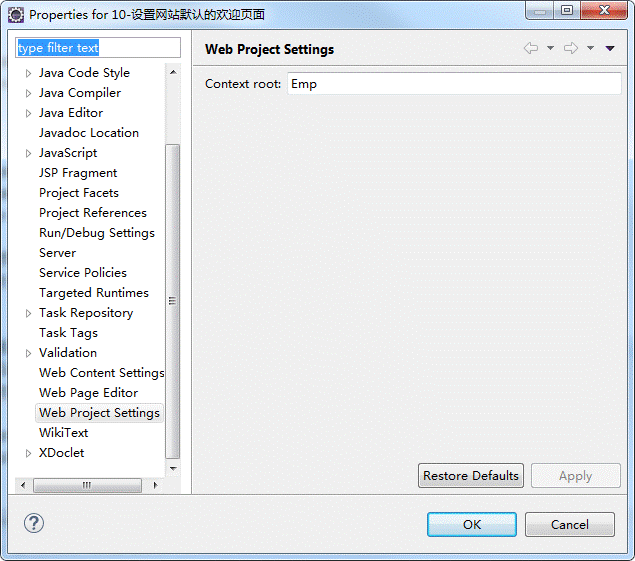Open Project References page
The height and width of the screenshot is (561, 635).
pos(93,213)
